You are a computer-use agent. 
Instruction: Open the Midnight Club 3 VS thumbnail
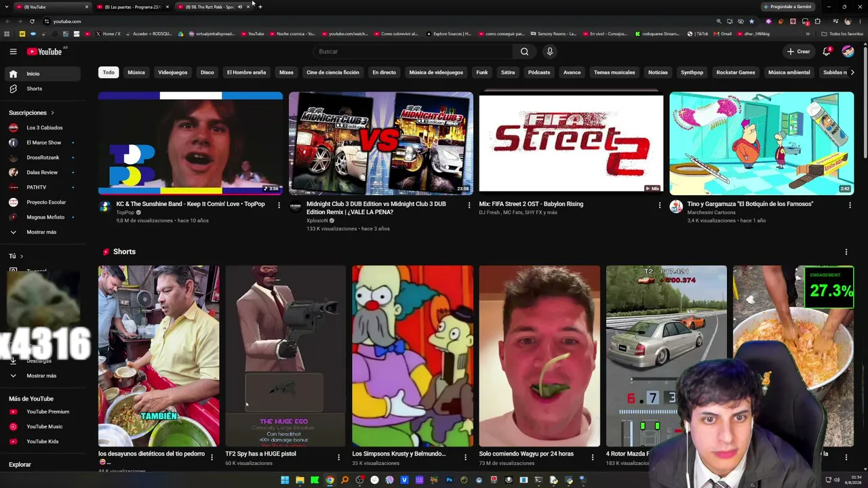tap(380, 144)
